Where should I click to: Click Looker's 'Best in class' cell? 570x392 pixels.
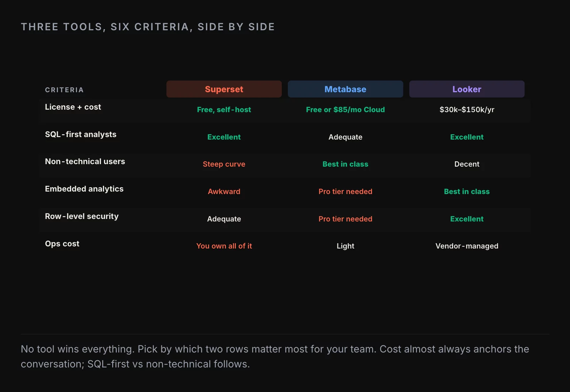coord(467,192)
